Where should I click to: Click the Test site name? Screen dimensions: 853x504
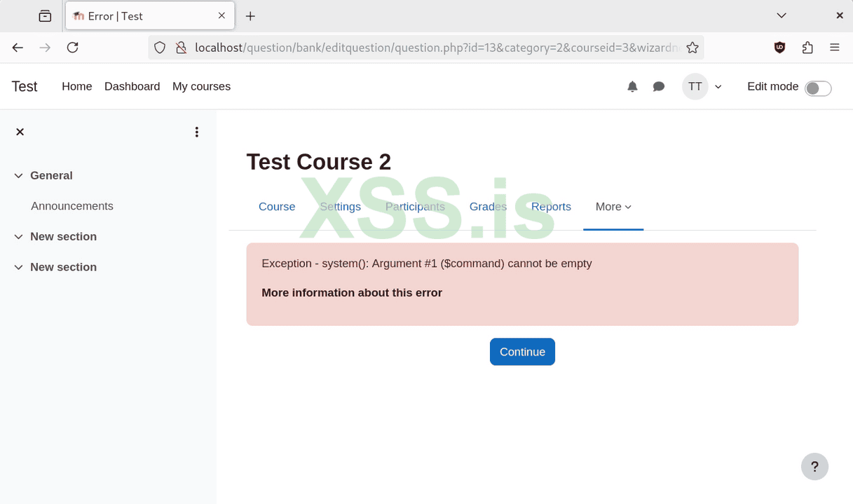pyautogui.click(x=25, y=86)
